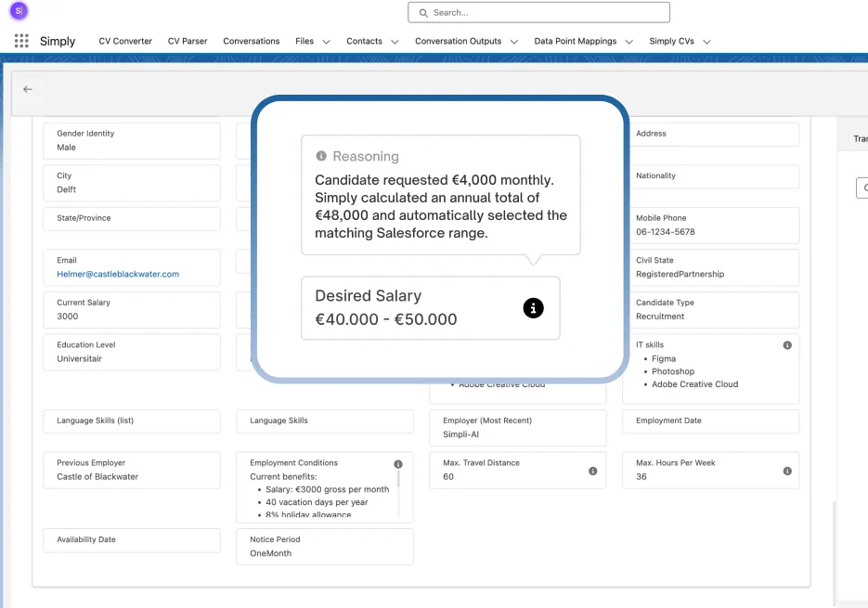This screenshot has width=868, height=608.
Task: Click the City value Delft
Action: pyautogui.click(x=67, y=189)
